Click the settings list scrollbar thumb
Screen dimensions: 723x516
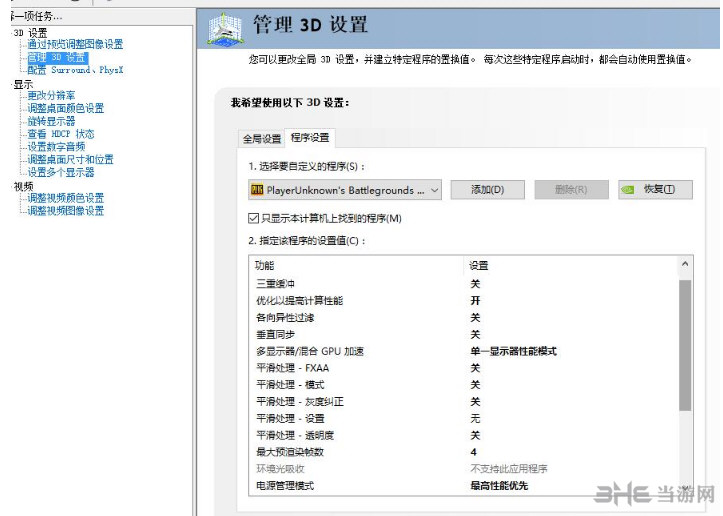pos(685,345)
